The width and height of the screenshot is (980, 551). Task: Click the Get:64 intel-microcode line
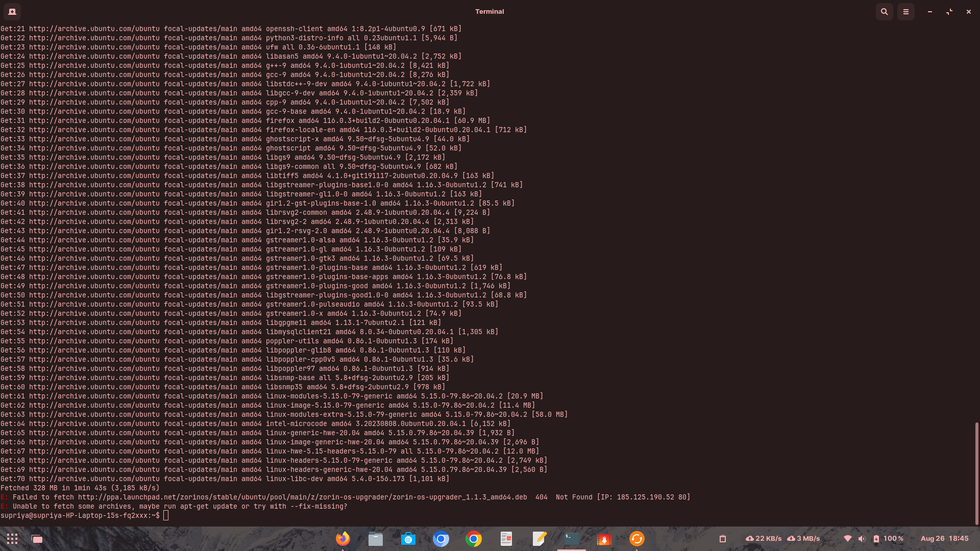tap(255, 424)
